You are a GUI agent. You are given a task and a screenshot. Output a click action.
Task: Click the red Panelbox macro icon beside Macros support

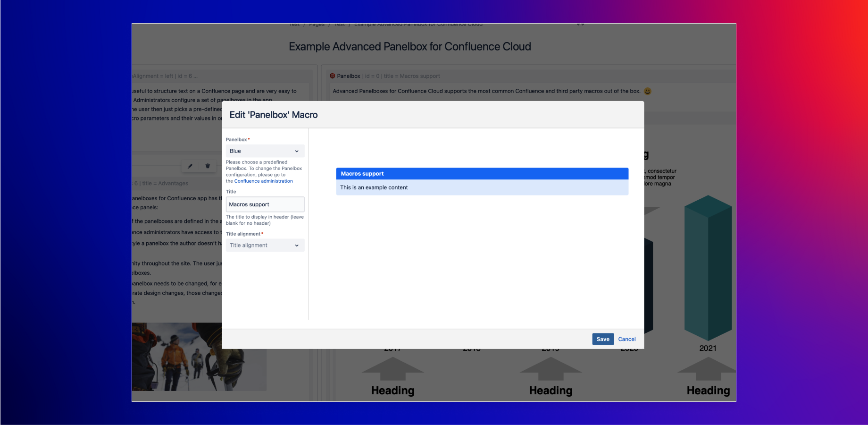[332, 76]
